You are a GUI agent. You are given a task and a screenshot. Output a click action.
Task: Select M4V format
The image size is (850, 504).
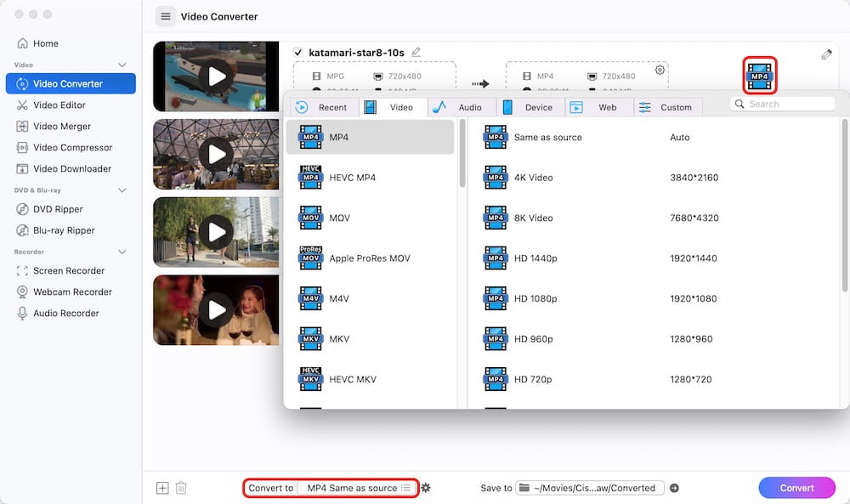pos(371,298)
